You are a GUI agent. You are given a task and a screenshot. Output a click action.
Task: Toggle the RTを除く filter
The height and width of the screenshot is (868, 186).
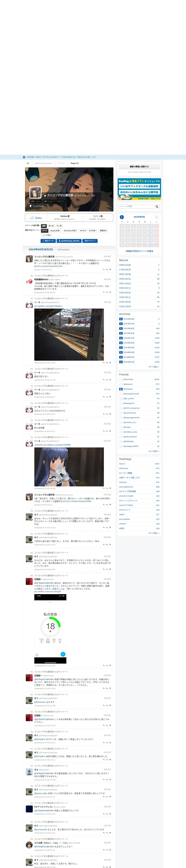(x=93, y=231)
